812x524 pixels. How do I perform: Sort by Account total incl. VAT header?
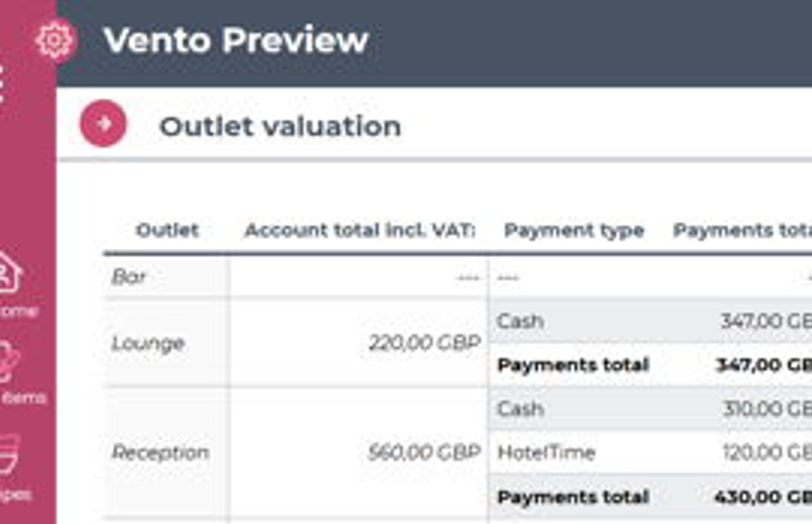click(x=360, y=230)
